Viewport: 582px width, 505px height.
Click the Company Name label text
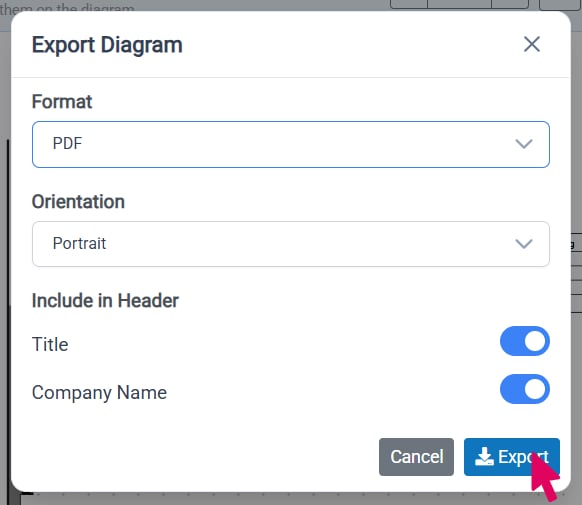pos(99,393)
